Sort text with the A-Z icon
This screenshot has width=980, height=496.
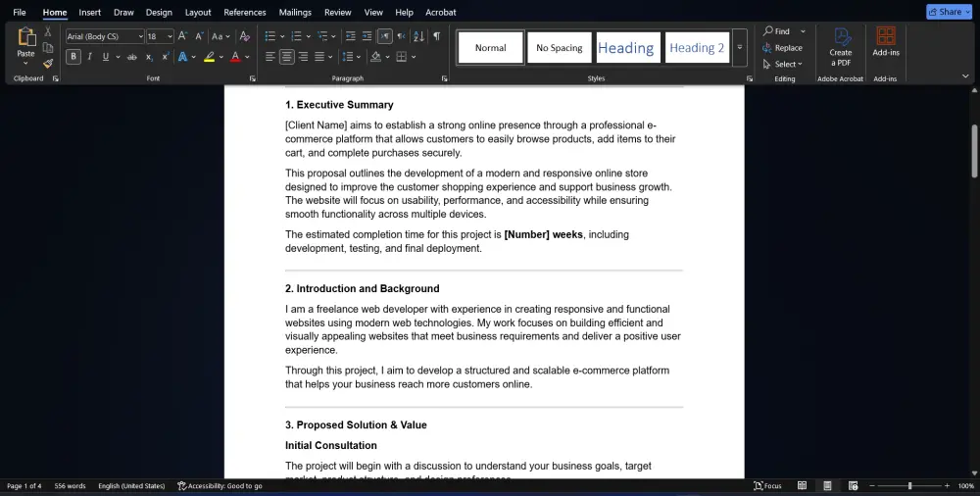pos(418,36)
